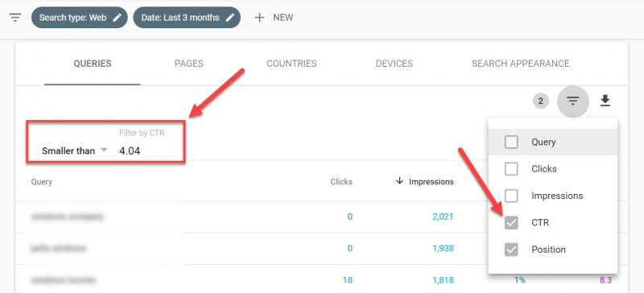Click the NEW filter button
The image size is (644, 293).
[x=274, y=18]
